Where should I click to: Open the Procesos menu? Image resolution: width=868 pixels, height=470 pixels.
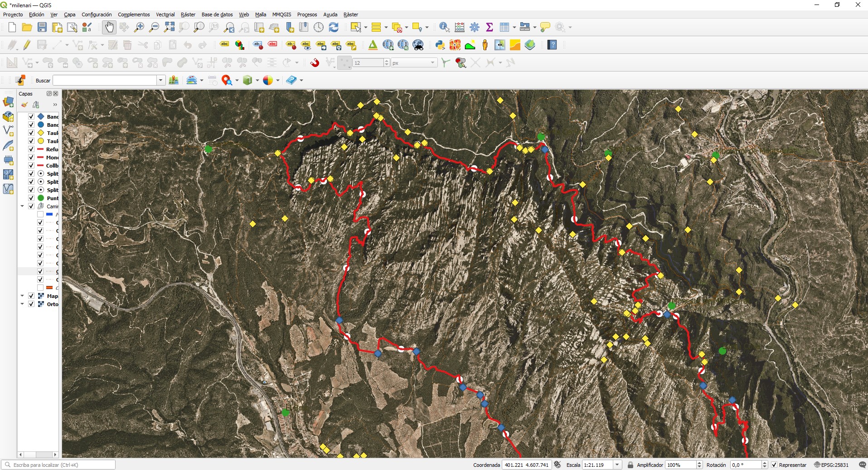(307, 14)
